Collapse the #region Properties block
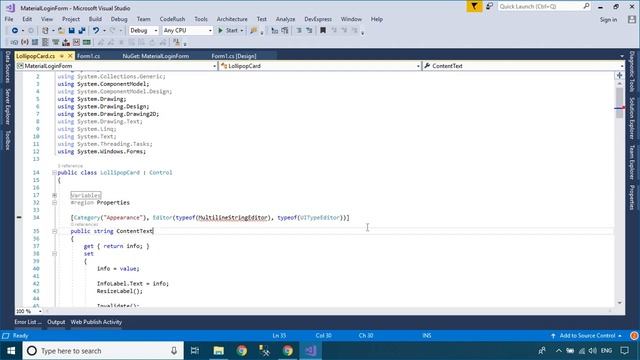The width and height of the screenshot is (640, 360). 54,202
